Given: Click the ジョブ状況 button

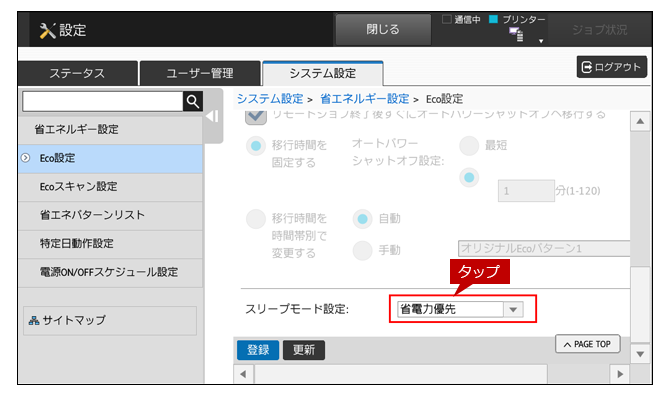Looking at the screenshot, I should point(599,30).
